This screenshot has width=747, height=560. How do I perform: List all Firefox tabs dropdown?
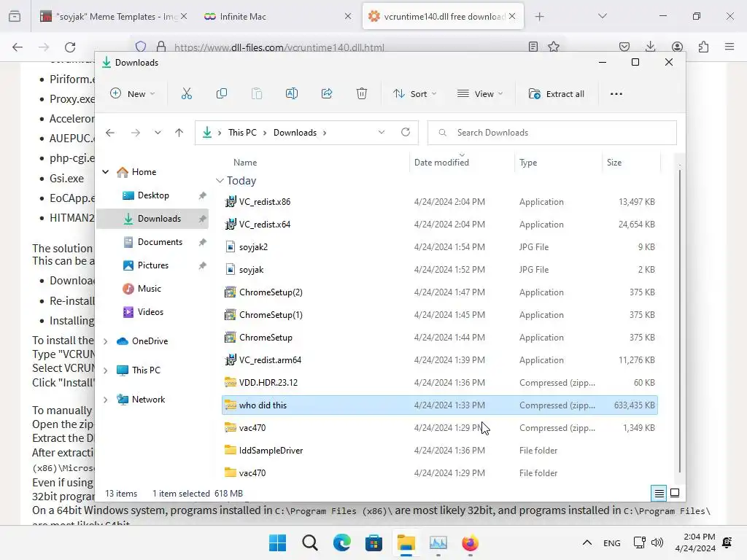[602, 16]
